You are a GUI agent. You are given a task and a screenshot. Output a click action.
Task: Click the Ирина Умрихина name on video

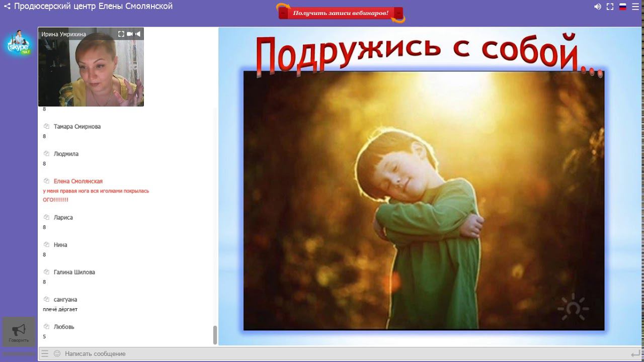63,34
